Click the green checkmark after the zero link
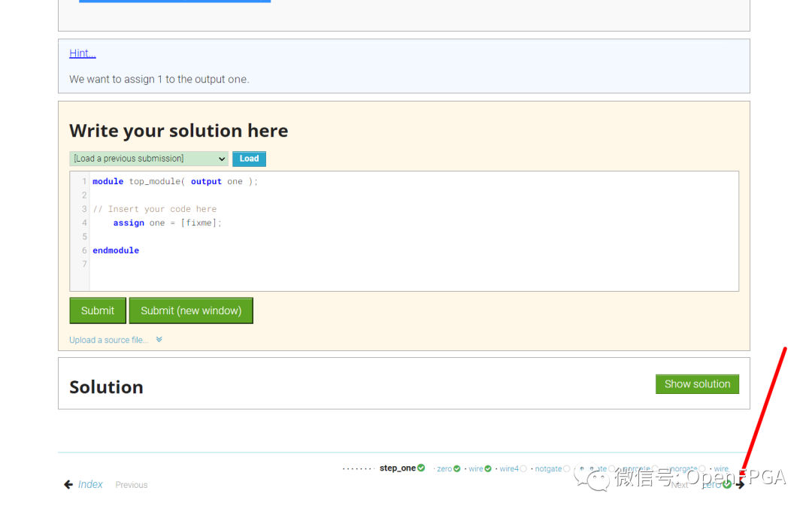 457,468
